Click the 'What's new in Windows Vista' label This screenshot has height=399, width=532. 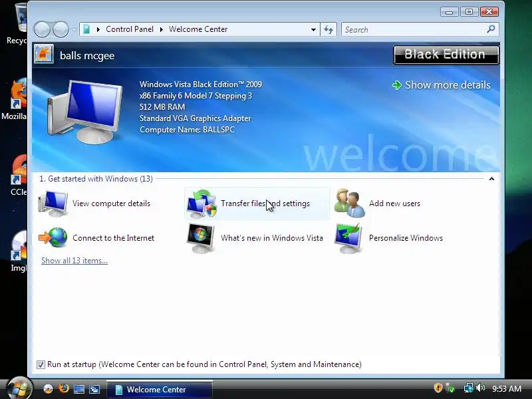272,238
